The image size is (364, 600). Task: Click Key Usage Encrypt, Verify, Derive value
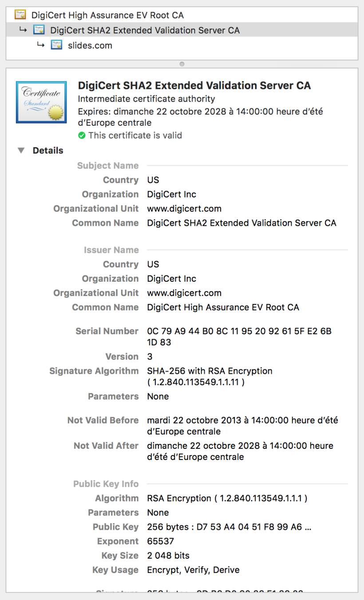(x=193, y=570)
